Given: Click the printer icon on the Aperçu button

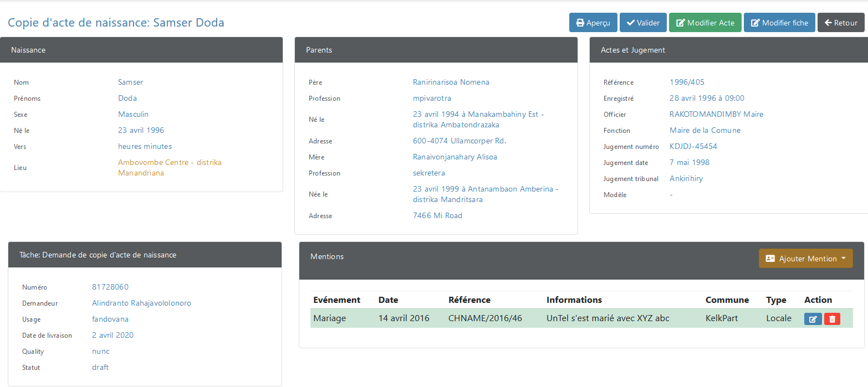Looking at the screenshot, I should point(580,23).
